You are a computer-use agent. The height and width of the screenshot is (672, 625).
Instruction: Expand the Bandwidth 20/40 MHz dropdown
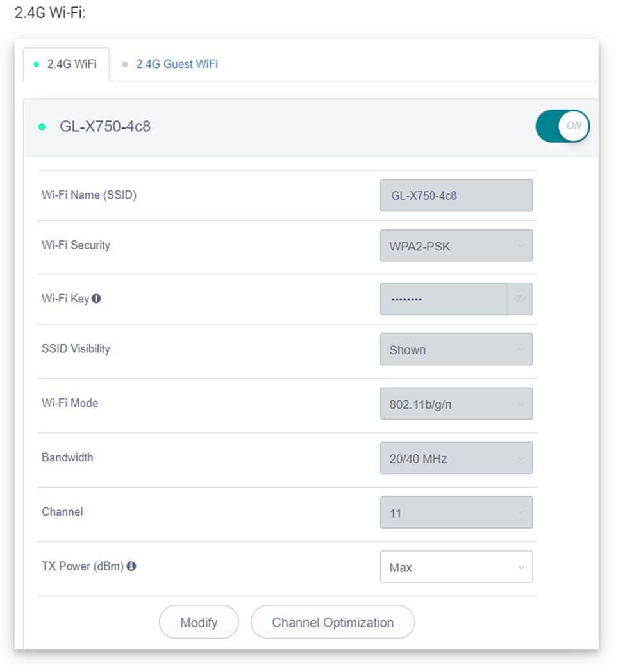pyautogui.click(x=456, y=458)
